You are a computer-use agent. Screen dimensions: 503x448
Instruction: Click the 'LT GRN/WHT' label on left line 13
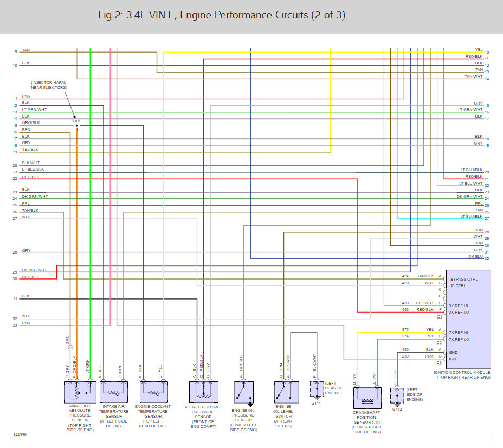coord(34,109)
